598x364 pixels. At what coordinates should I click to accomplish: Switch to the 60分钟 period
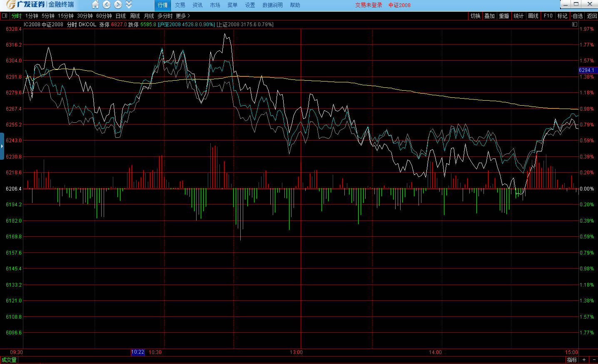(x=104, y=16)
